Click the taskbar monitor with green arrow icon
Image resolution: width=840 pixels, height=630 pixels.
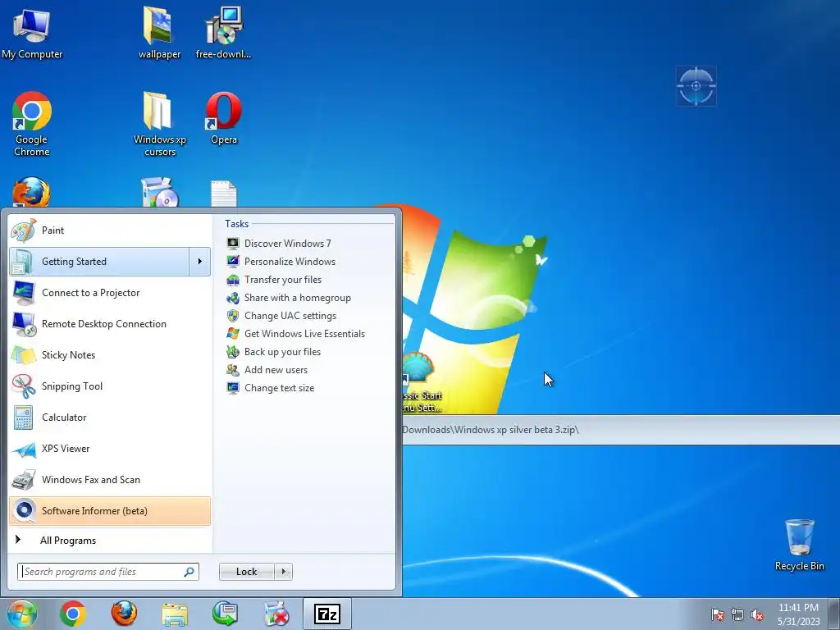[225, 614]
